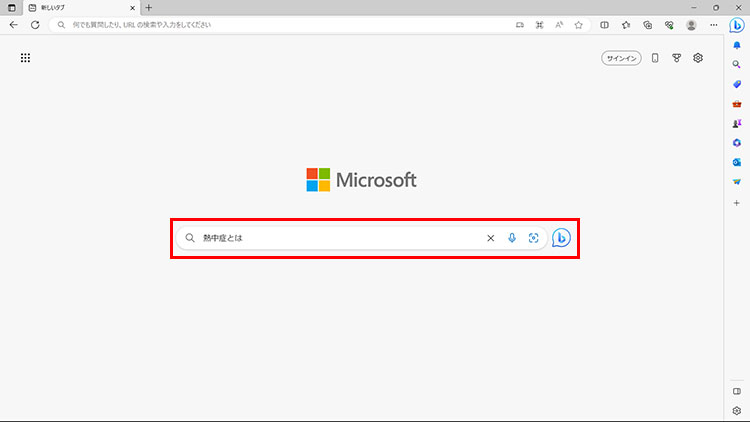750x422 pixels.
Task: Open the sidebar Games icon
Action: click(737, 123)
